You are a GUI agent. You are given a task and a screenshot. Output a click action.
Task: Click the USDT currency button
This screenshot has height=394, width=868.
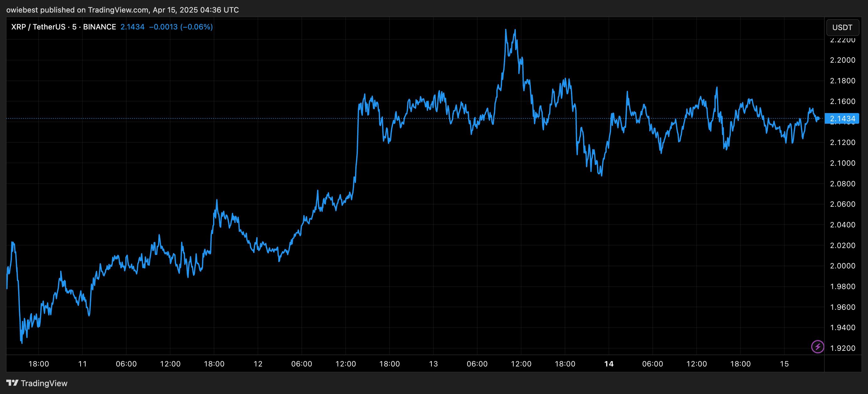click(842, 27)
